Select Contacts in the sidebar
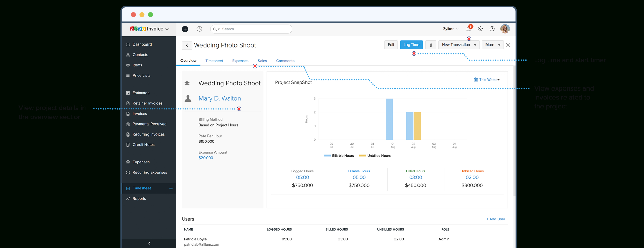Image resolution: width=644 pixels, height=248 pixels. click(x=140, y=55)
